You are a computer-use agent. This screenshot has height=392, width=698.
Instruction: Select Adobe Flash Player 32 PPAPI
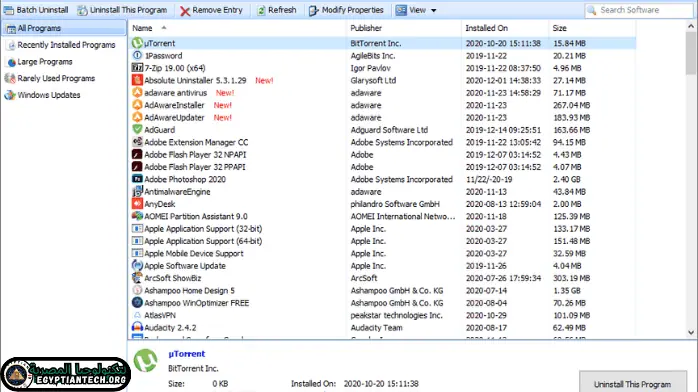point(195,167)
